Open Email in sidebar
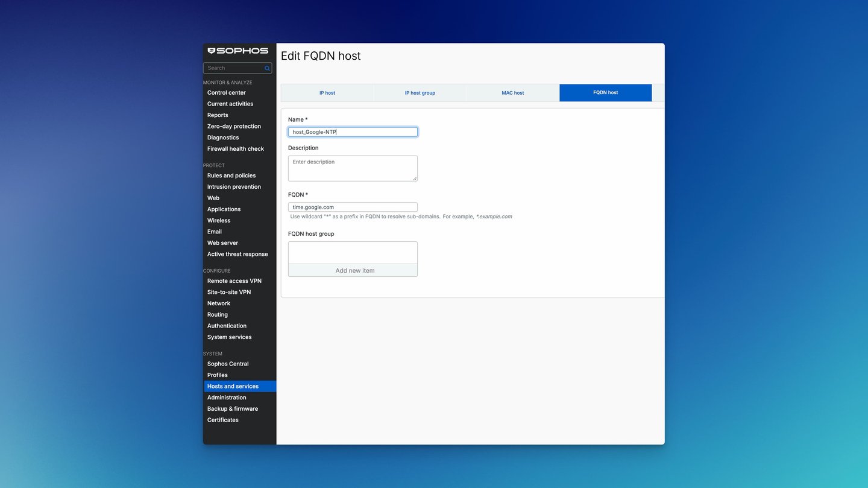 click(215, 232)
